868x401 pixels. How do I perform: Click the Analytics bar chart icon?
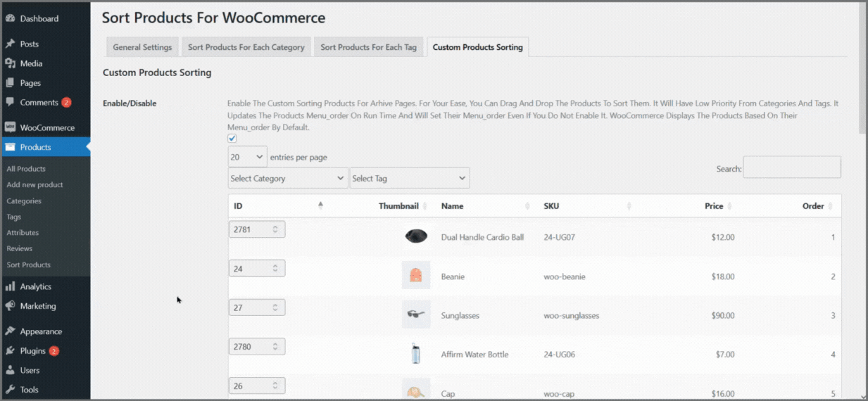(x=11, y=287)
